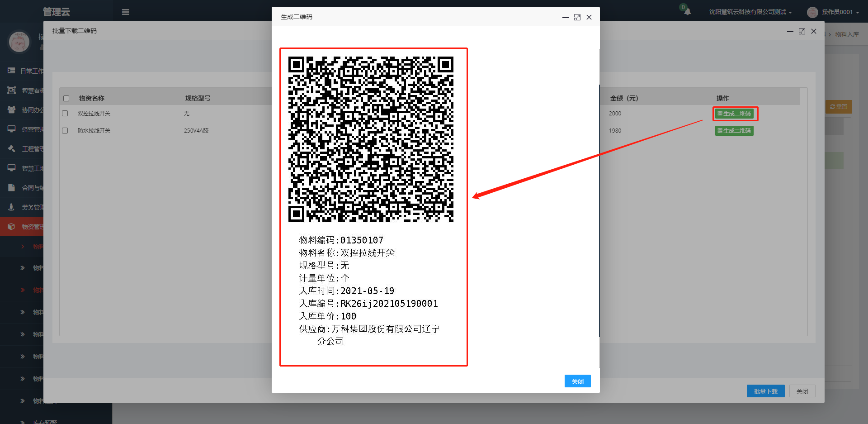
Task: Open the 操作员0001 user dropdown
Action: coord(840,12)
